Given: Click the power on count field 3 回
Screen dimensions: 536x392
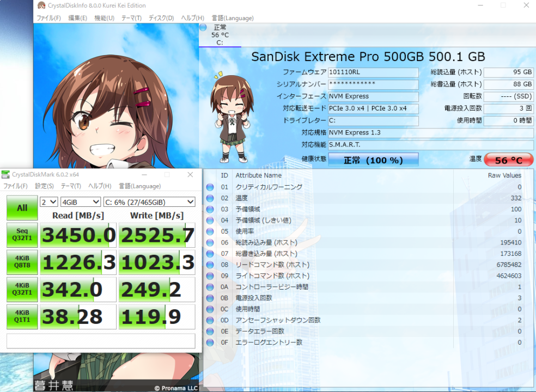Looking at the screenshot, I should click(509, 109).
